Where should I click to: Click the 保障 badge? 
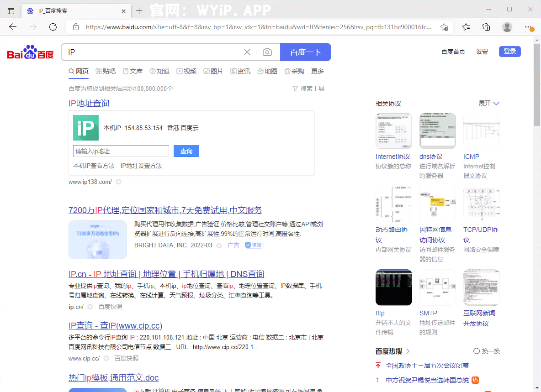point(255,245)
